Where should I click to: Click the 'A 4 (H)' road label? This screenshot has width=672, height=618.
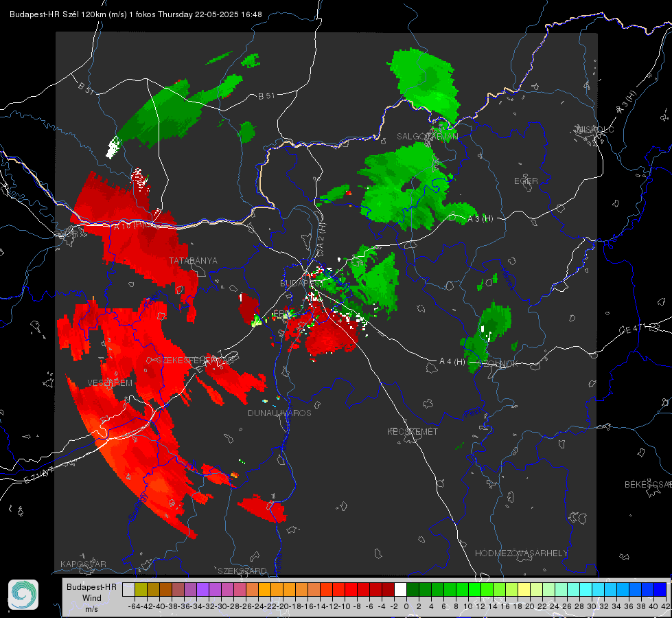coord(452,362)
